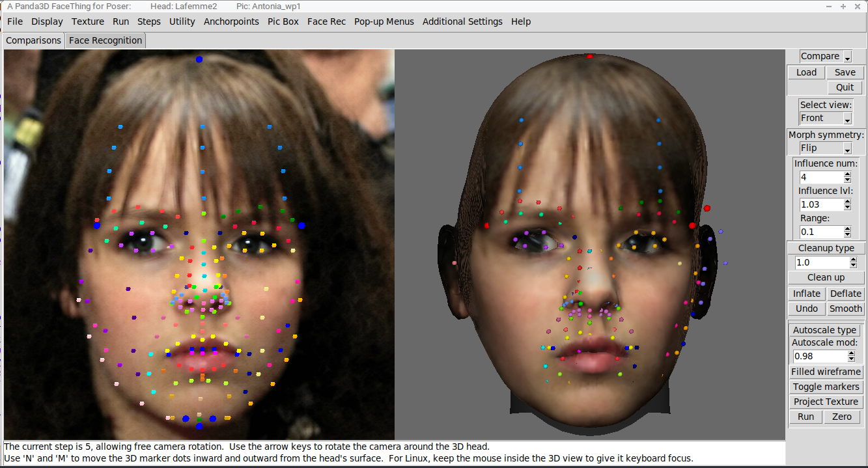
Task: Click the Smooth button
Action: pos(846,309)
